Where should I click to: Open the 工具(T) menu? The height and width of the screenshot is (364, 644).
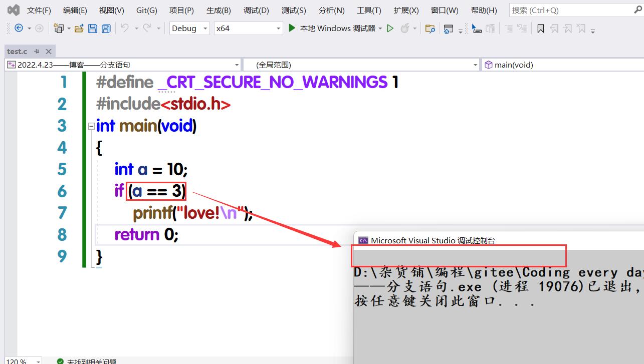369,10
